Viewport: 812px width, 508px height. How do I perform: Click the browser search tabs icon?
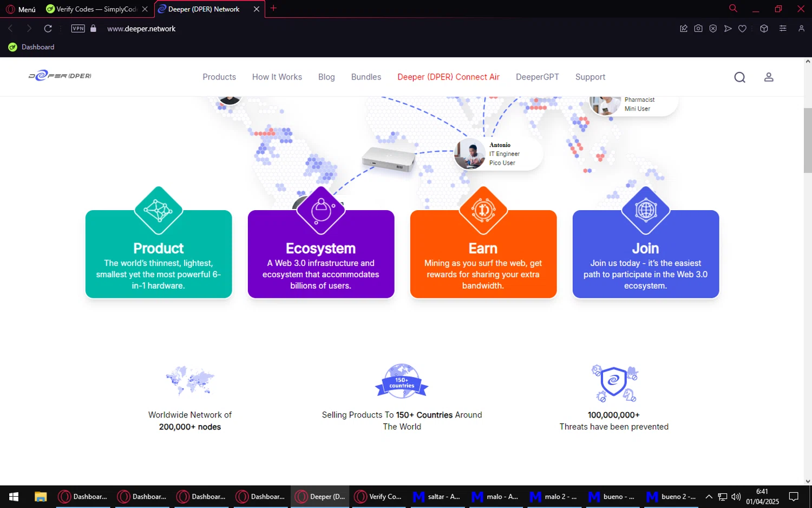coord(733,8)
